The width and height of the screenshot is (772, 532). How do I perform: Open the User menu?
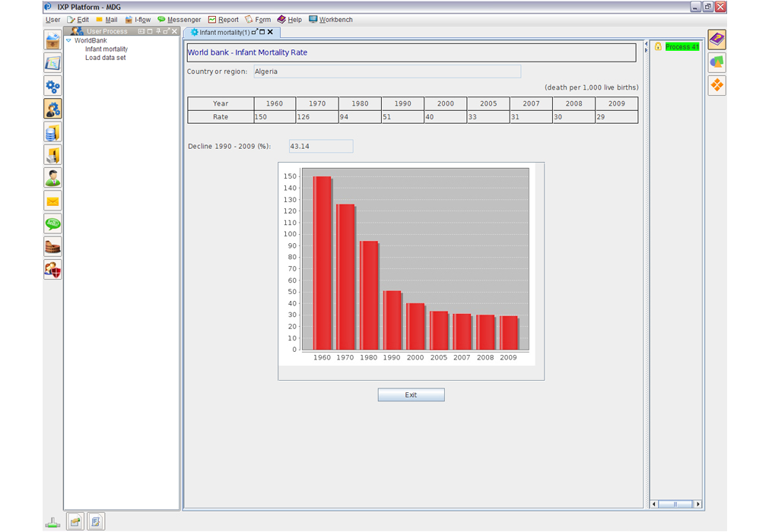pos(52,20)
